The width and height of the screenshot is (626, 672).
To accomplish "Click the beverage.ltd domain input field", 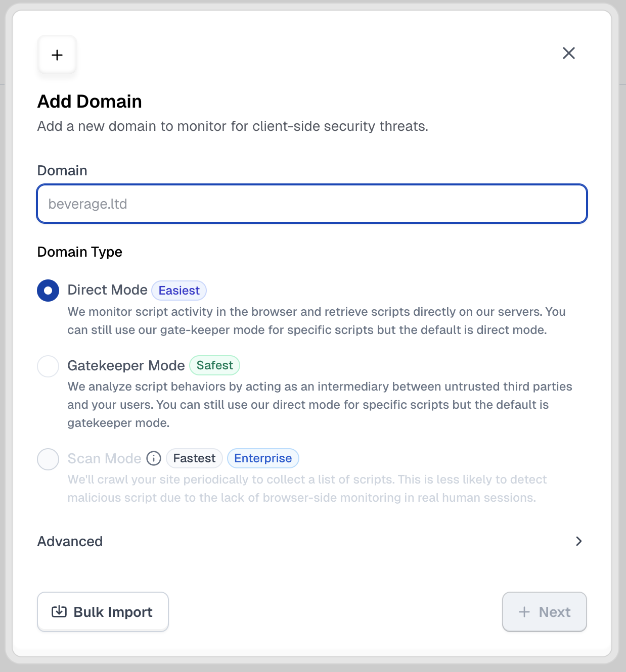I will [x=311, y=204].
